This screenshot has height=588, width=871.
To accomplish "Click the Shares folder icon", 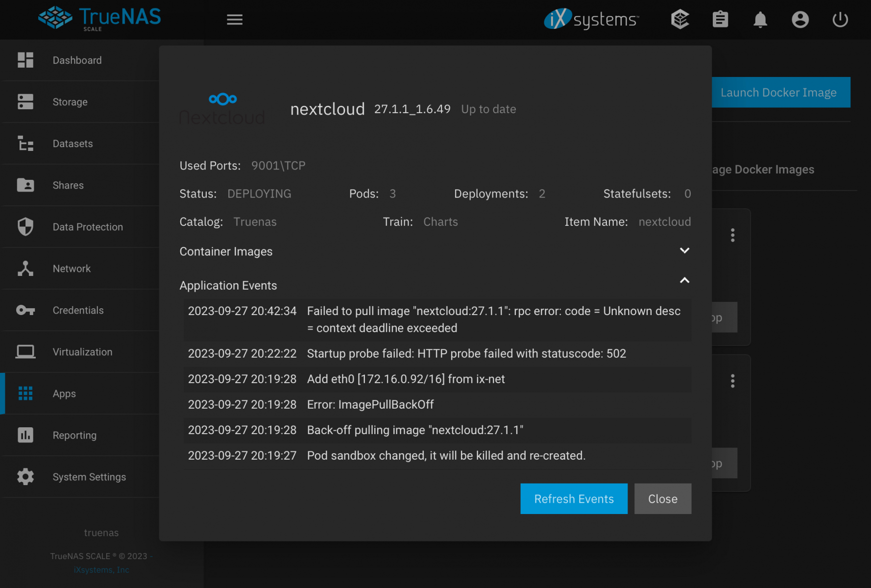I will 25,185.
